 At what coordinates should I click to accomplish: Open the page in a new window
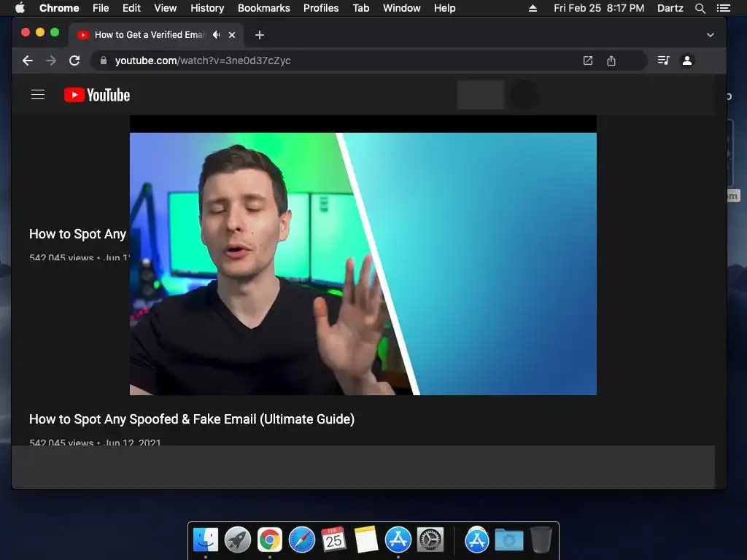[x=588, y=61]
